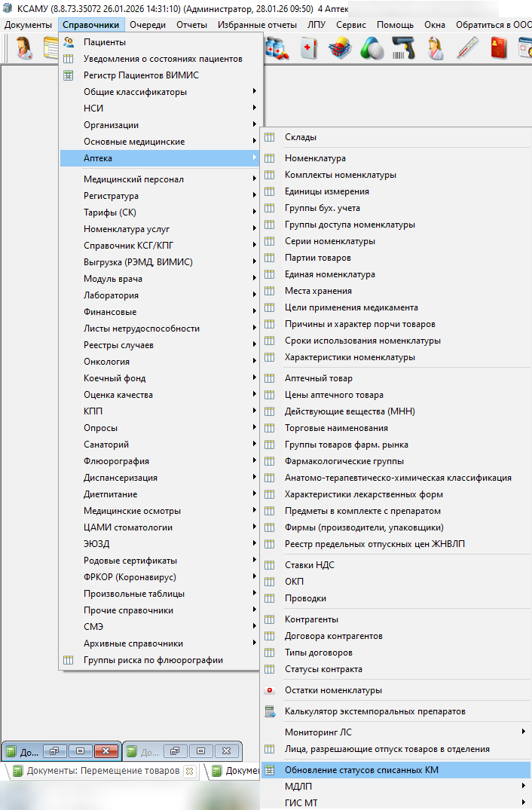532x810 pixels.
Task: Click the red address book toolbar icon
Action: coord(500,48)
